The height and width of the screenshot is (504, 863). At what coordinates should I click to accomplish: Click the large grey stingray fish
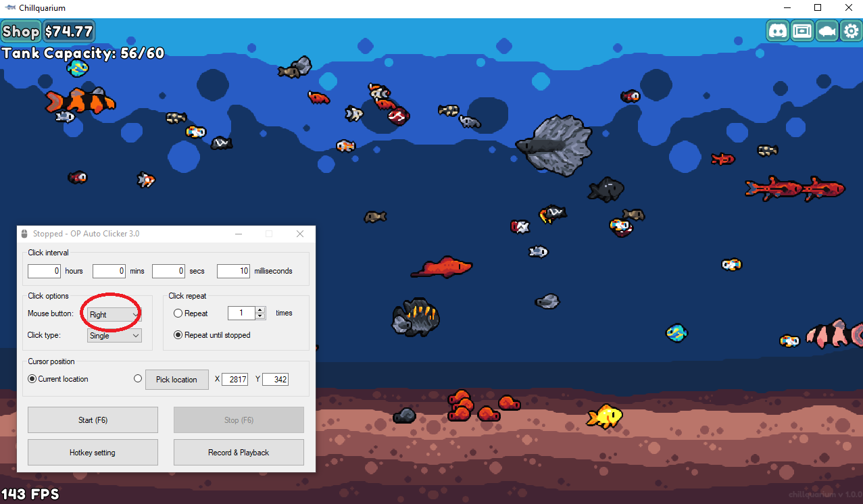pyautogui.click(x=556, y=145)
